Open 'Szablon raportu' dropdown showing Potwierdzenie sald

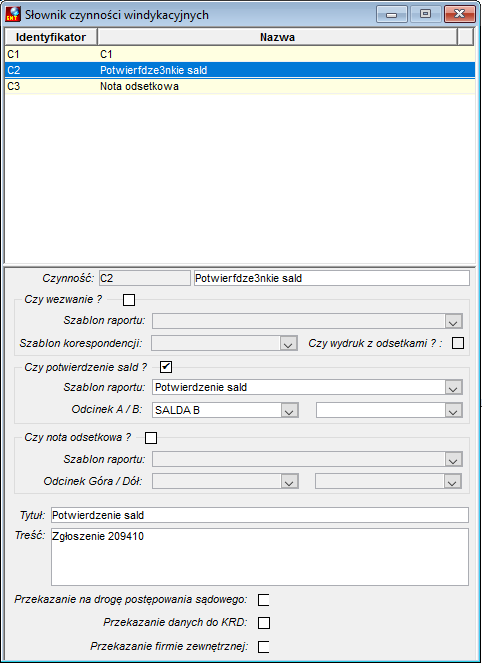[453, 387]
